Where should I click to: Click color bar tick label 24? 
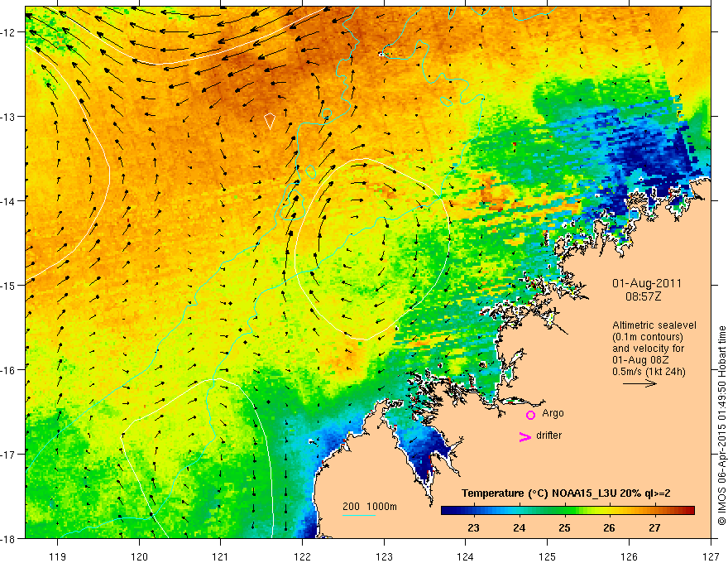pos(519,528)
